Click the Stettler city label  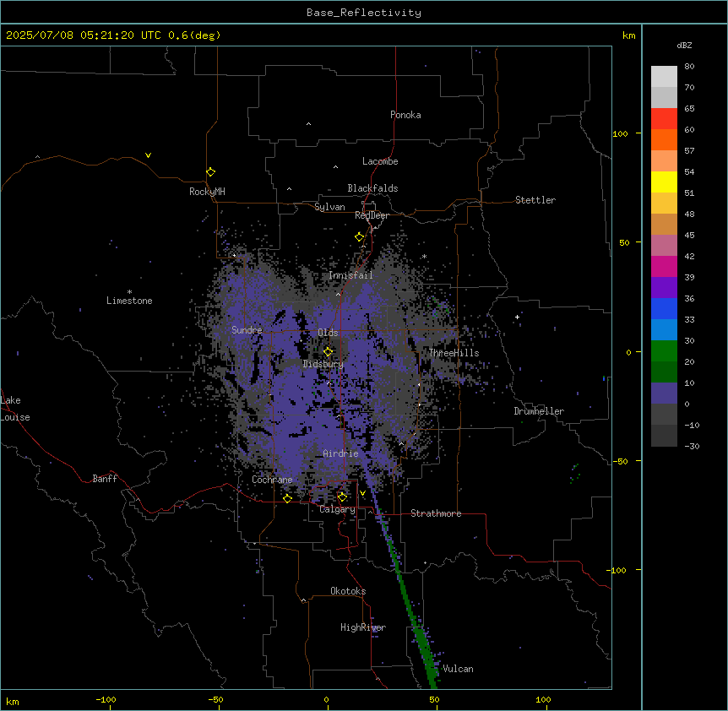coord(535,200)
